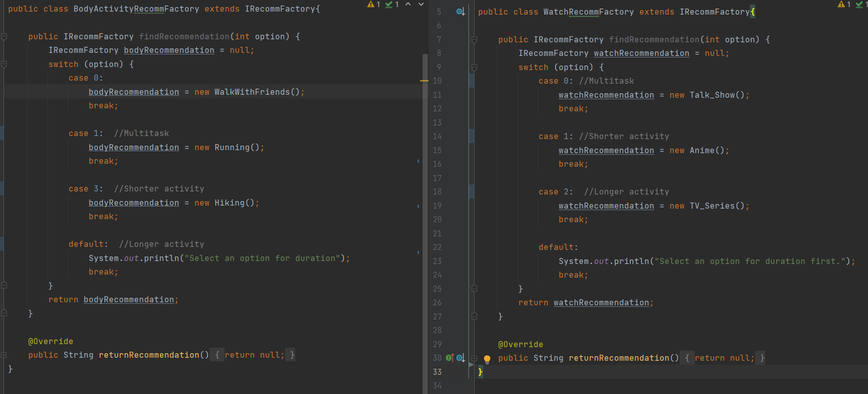Click the overridden-class gutter icon on line 5
Image resolution: width=868 pixels, height=394 pixels.
[460, 12]
